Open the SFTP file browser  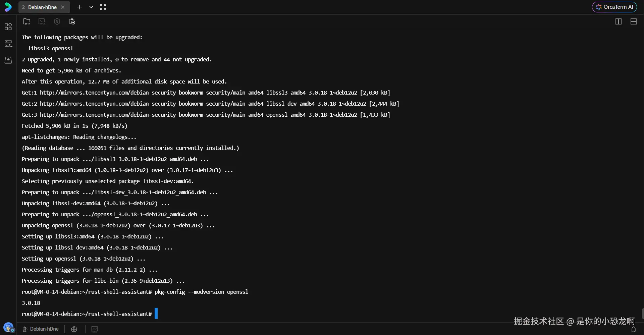click(x=26, y=21)
